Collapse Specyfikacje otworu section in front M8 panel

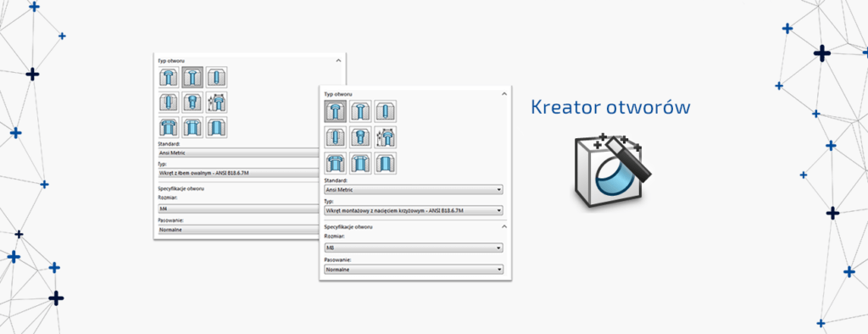click(x=504, y=226)
